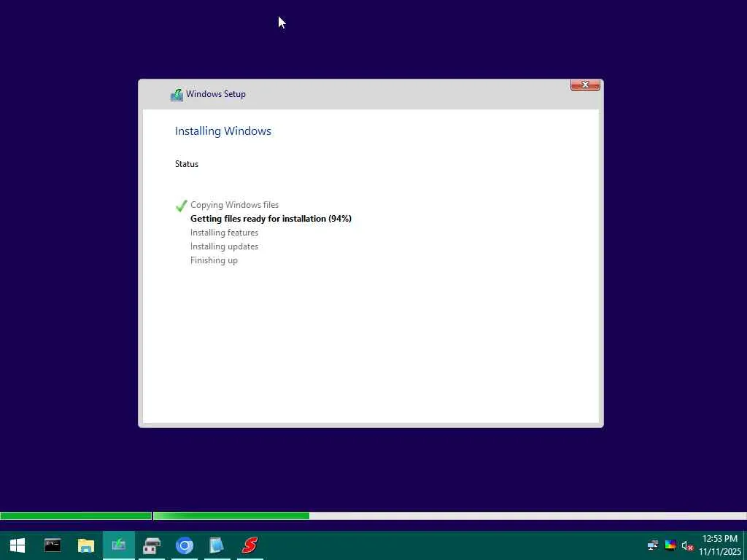Click the 'Installing updates' status line

(x=224, y=246)
